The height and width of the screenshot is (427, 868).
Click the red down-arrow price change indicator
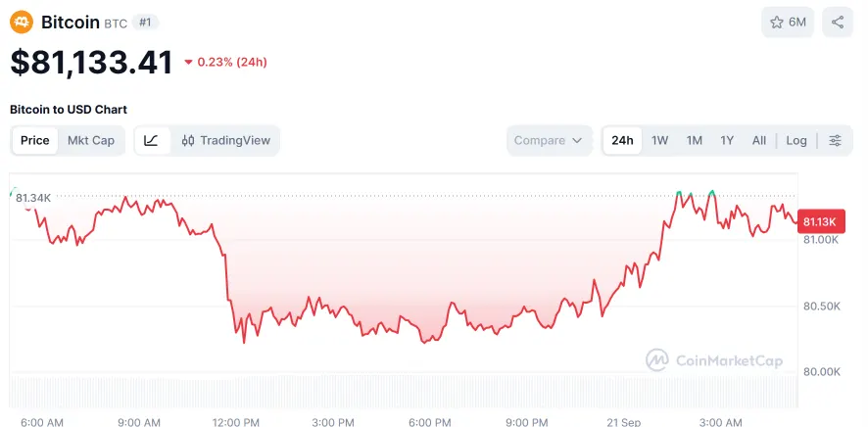click(x=188, y=63)
